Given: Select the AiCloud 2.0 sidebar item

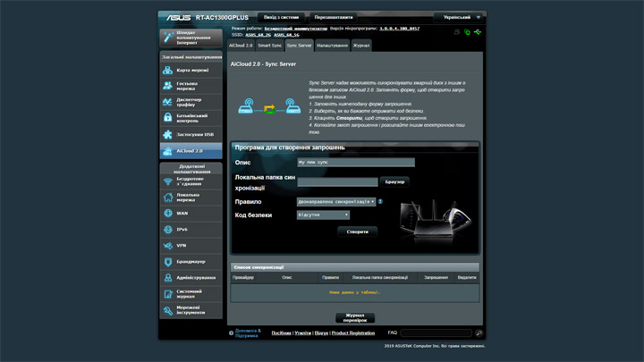Looking at the screenshot, I should click(191, 151).
